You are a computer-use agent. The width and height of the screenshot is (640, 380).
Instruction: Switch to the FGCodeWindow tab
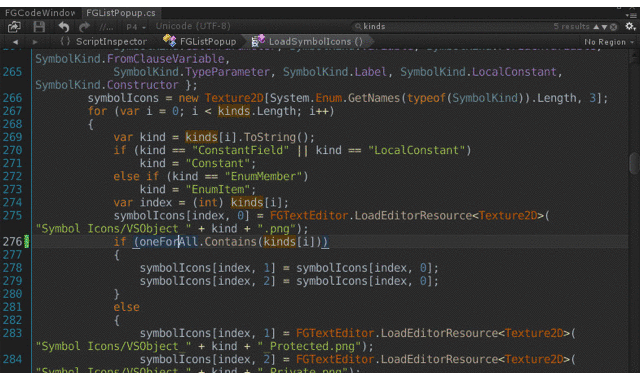pos(40,13)
